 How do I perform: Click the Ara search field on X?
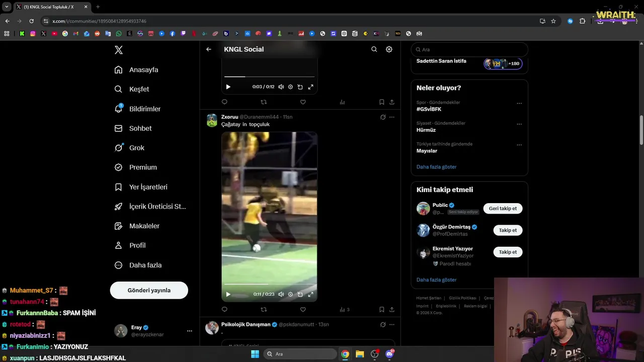click(x=469, y=50)
